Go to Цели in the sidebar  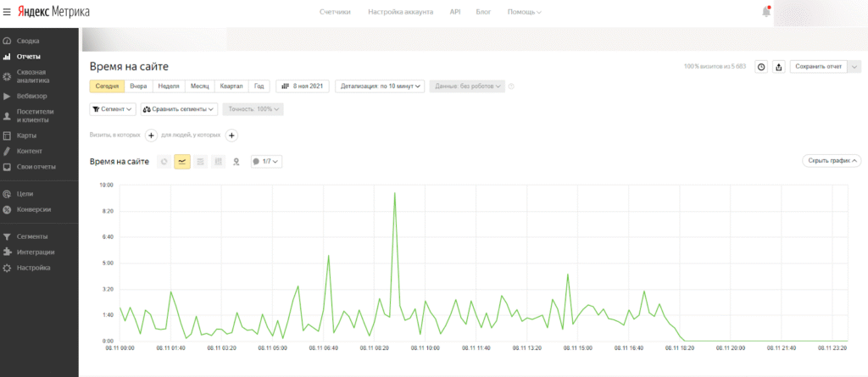[25, 194]
